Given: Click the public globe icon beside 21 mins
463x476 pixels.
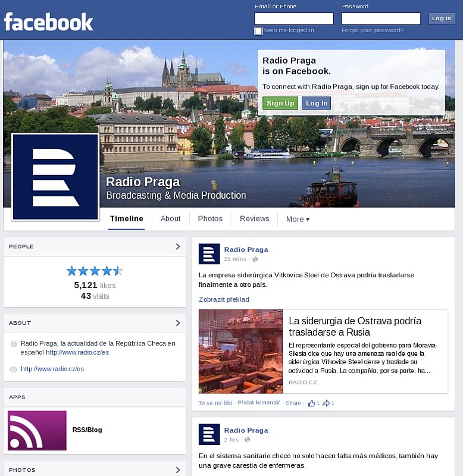Looking at the screenshot, I should pos(255,259).
